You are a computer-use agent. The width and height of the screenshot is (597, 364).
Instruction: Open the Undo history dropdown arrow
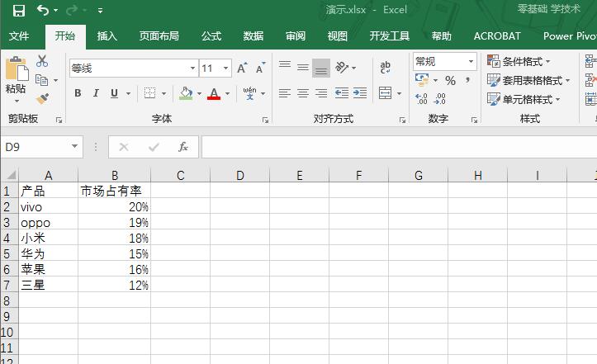pyautogui.click(x=55, y=11)
